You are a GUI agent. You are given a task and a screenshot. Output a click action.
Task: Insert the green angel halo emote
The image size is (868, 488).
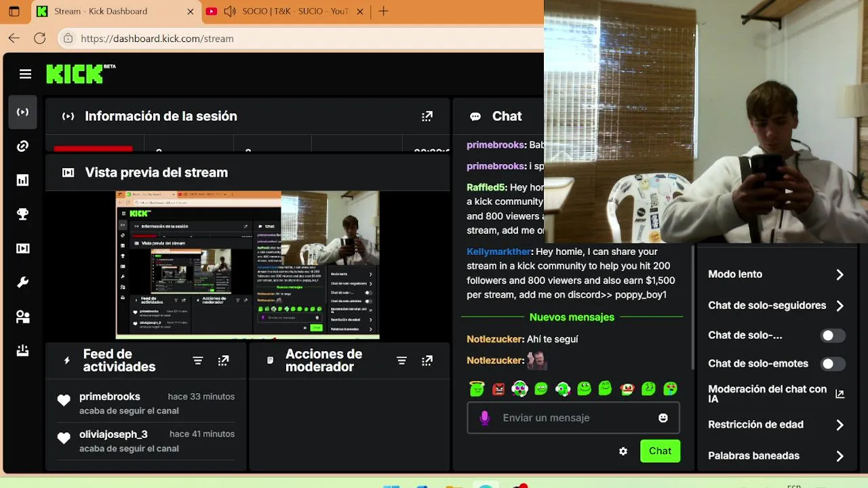tap(477, 388)
